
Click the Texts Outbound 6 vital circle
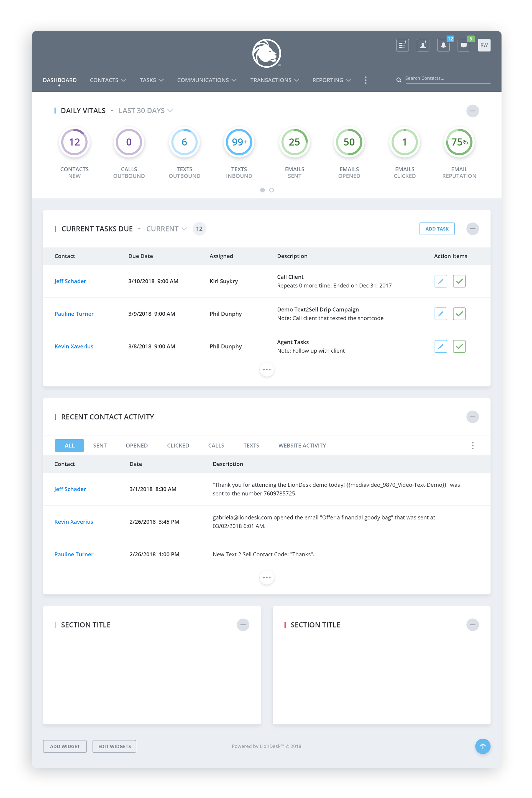[184, 142]
